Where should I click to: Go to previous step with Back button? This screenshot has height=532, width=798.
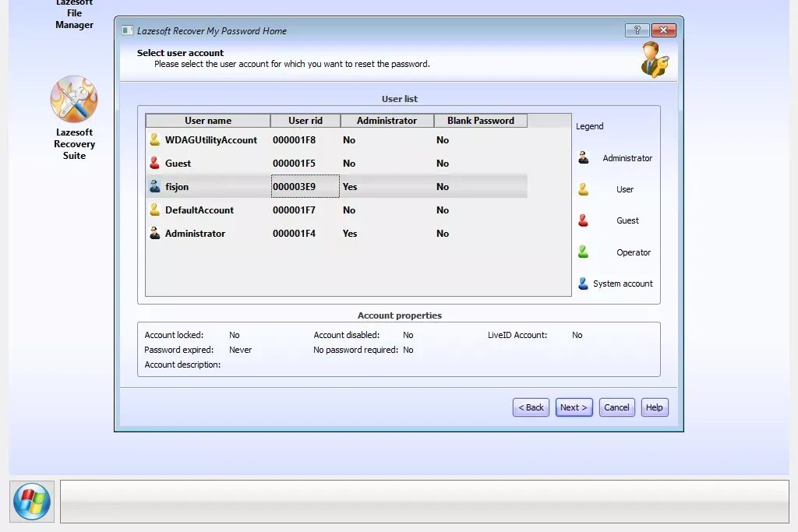pos(531,407)
